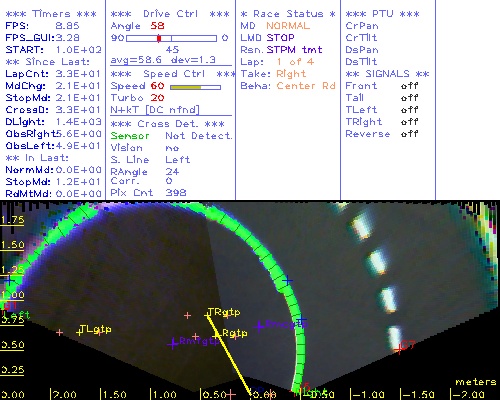Select the Drive Ctrl section header
The width and height of the screenshot is (500, 400).
click(170, 14)
